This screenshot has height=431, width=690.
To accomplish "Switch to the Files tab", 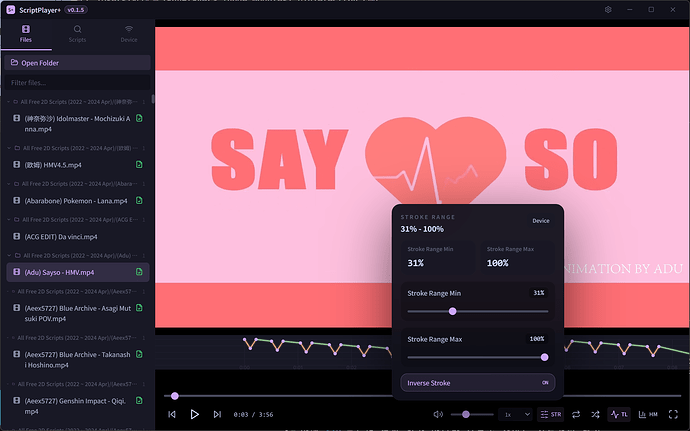I will coord(26,34).
